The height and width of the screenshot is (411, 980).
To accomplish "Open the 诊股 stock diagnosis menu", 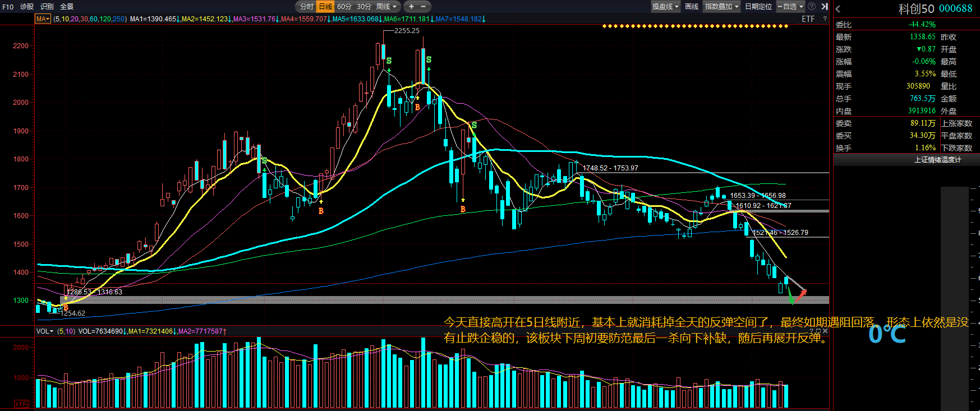I will coord(27,7).
